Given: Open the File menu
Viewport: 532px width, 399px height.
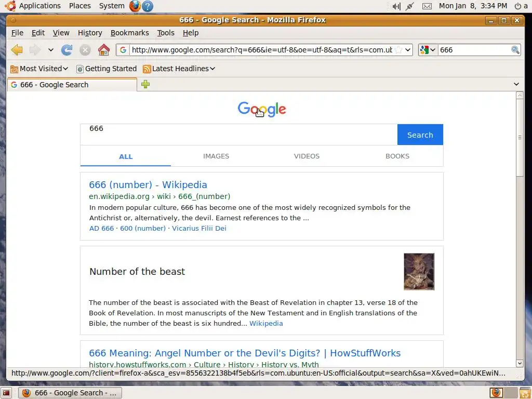Looking at the screenshot, I should pyautogui.click(x=17, y=33).
